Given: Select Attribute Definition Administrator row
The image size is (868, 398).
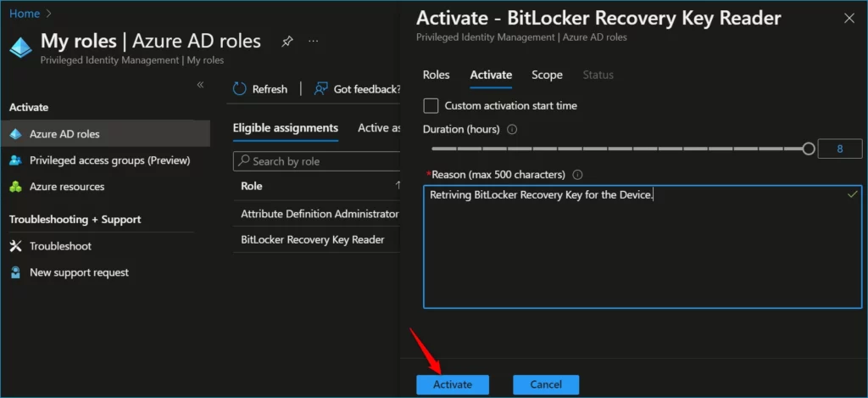Looking at the screenshot, I should click(316, 214).
